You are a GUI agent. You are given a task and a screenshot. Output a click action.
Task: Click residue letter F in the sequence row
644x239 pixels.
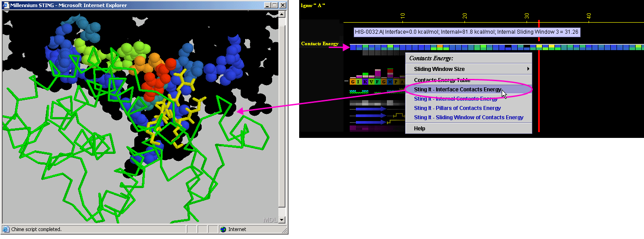pos(378,82)
